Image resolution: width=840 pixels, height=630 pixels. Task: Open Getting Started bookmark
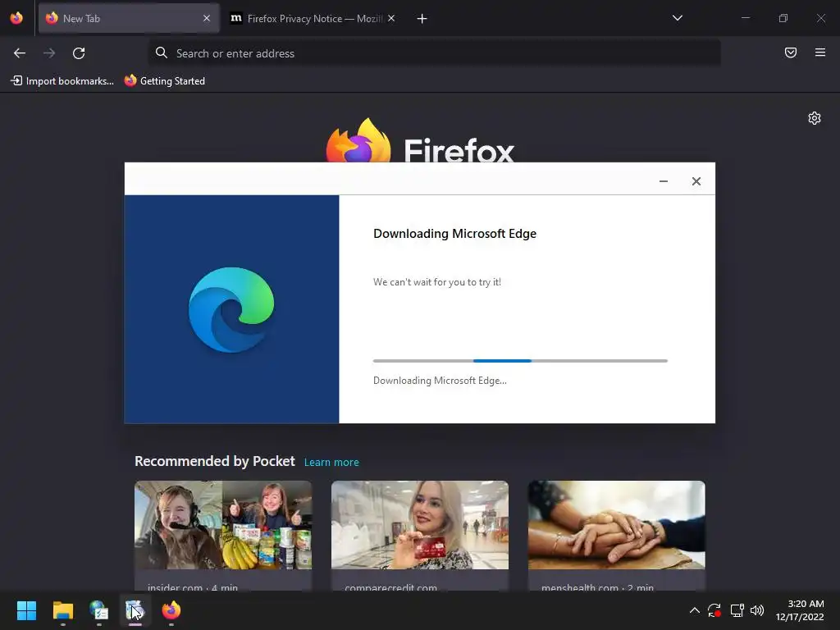click(x=164, y=81)
